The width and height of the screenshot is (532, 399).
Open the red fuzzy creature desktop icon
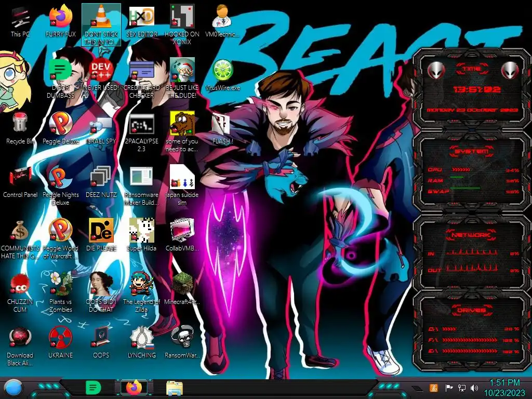[x=20, y=292]
